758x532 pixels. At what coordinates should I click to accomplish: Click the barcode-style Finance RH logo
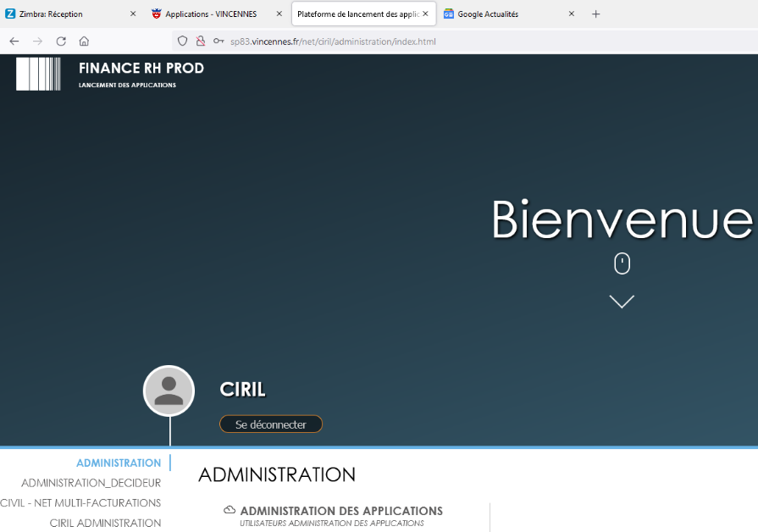(x=38, y=74)
